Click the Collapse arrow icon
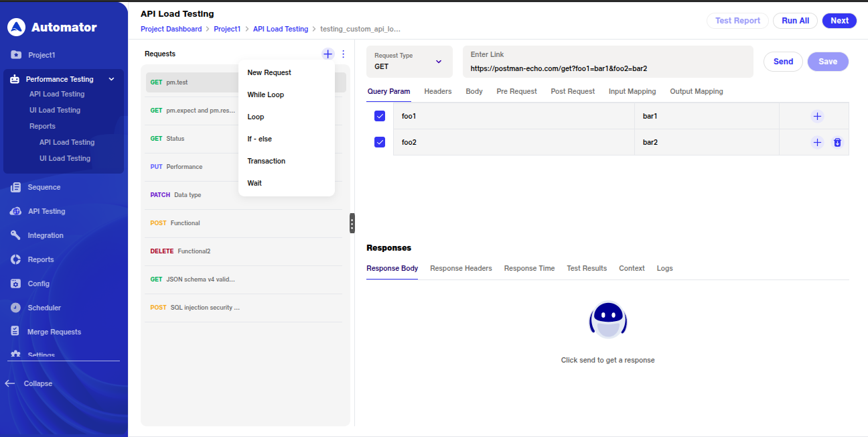This screenshot has height=437, width=868. coord(10,383)
